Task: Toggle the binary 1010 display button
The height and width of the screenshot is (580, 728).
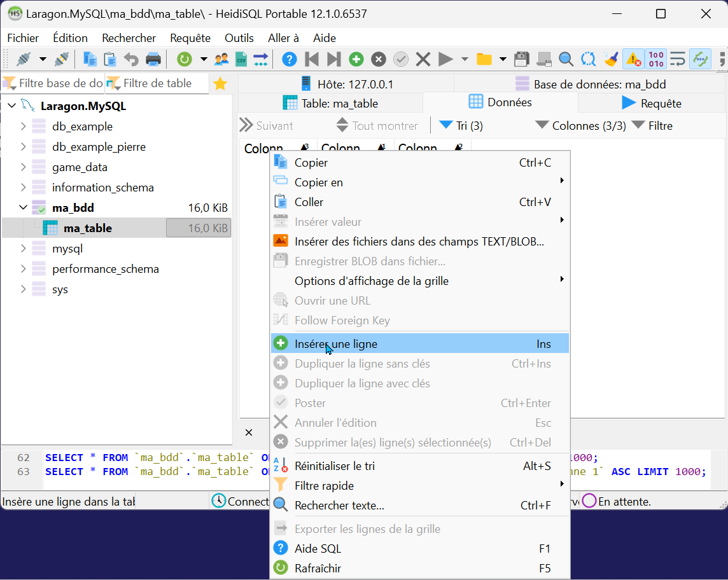Action: (x=655, y=59)
